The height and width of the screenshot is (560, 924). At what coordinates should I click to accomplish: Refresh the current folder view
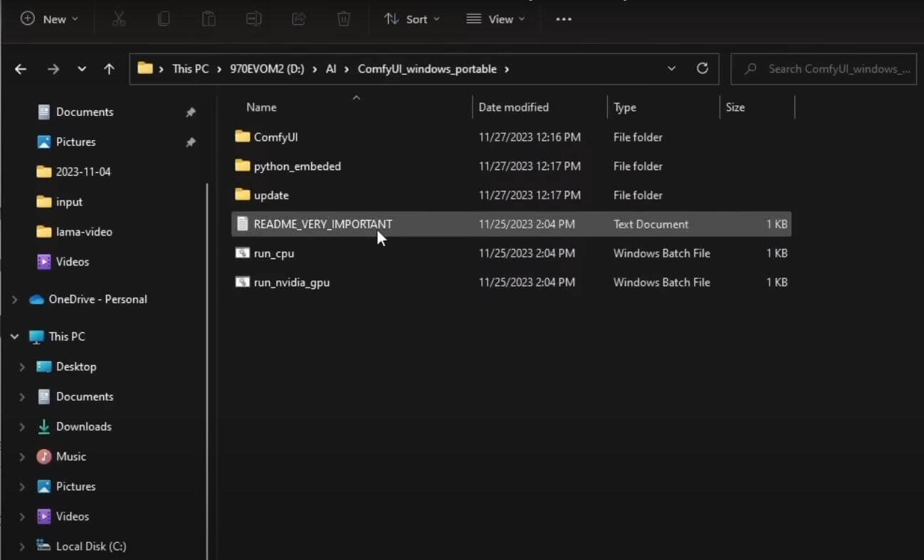click(703, 68)
